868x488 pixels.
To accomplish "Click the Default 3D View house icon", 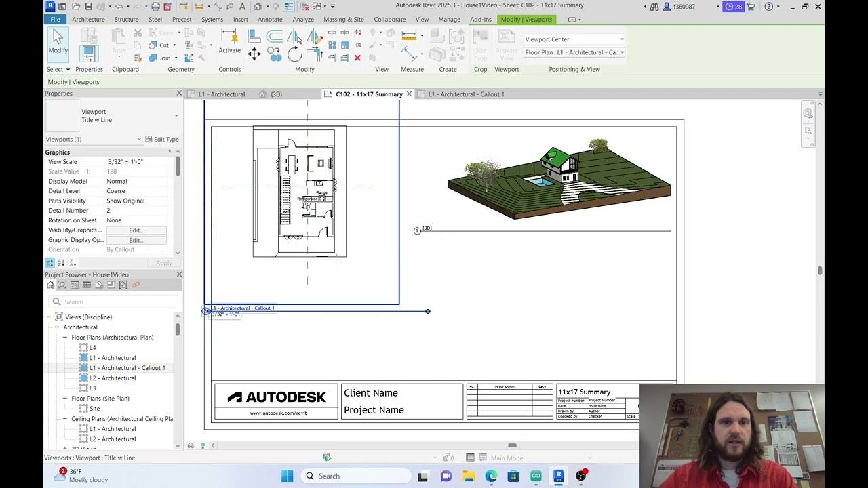I will click(258, 7).
